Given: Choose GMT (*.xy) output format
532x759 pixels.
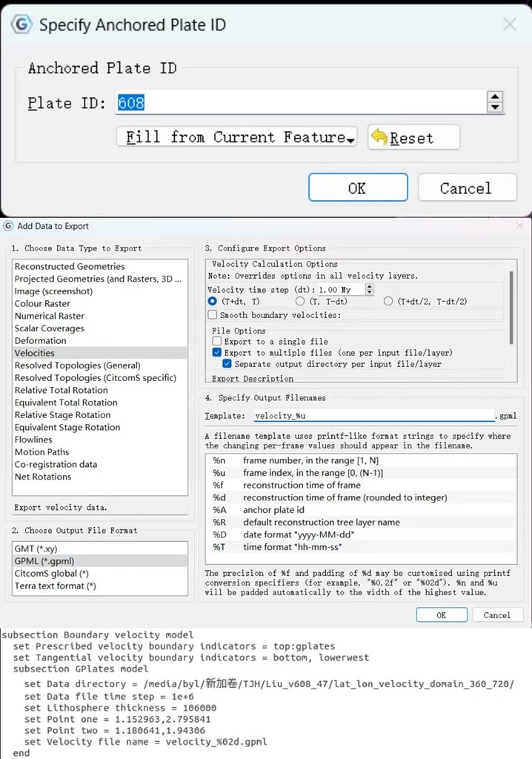Looking at the screenshot, I should coord(100,548).
